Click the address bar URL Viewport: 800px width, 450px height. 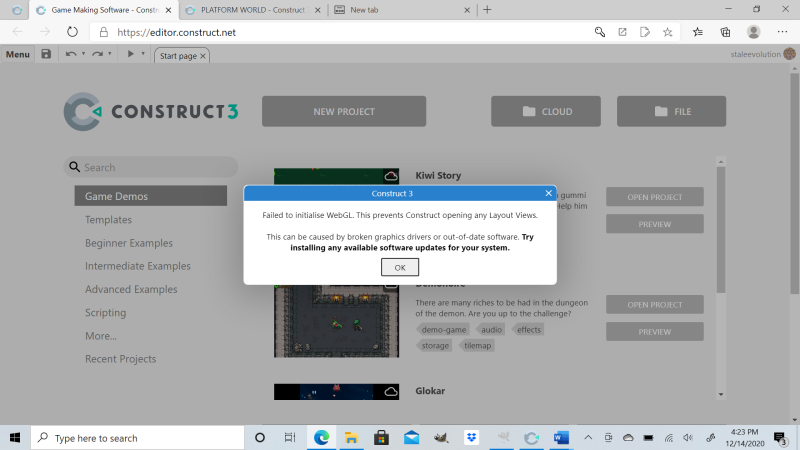177,33
